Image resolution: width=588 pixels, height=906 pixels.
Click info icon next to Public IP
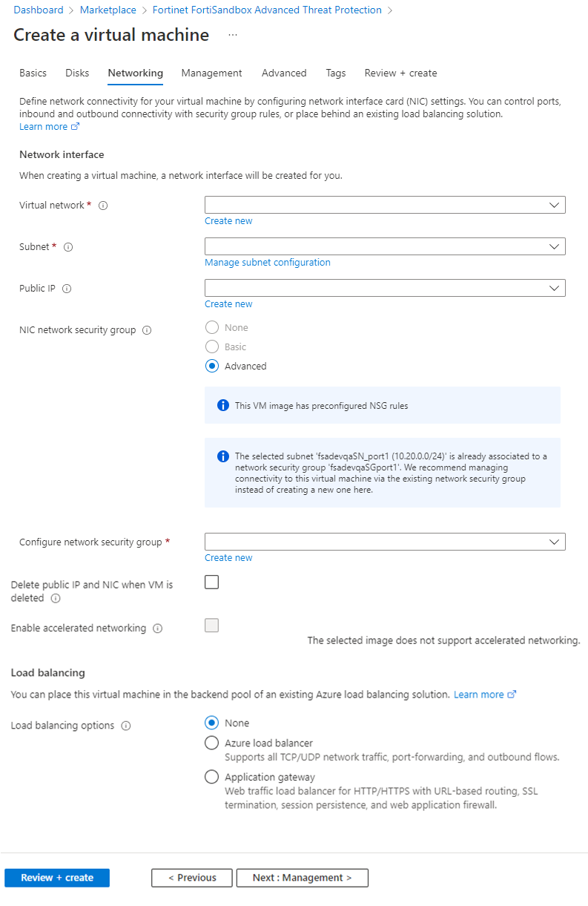67,289
